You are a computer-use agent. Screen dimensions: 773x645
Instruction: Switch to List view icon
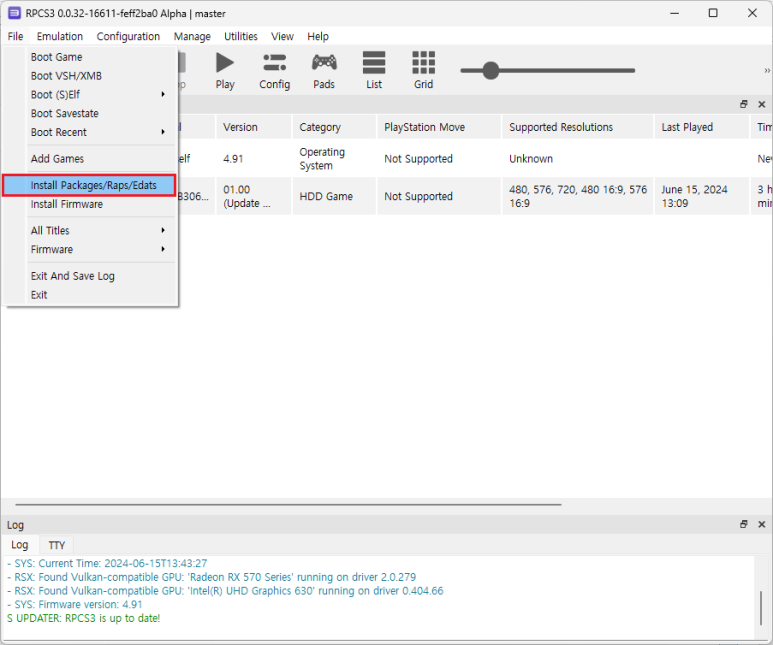pos(374,71)
